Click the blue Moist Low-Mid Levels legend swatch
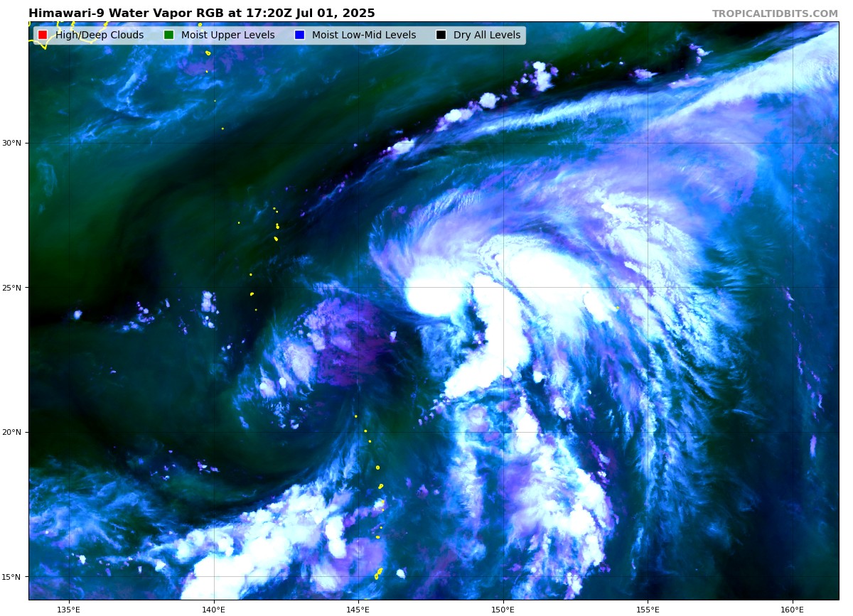Image resolution: width=853 pixels, height=616 pixels. coord(299,35)
